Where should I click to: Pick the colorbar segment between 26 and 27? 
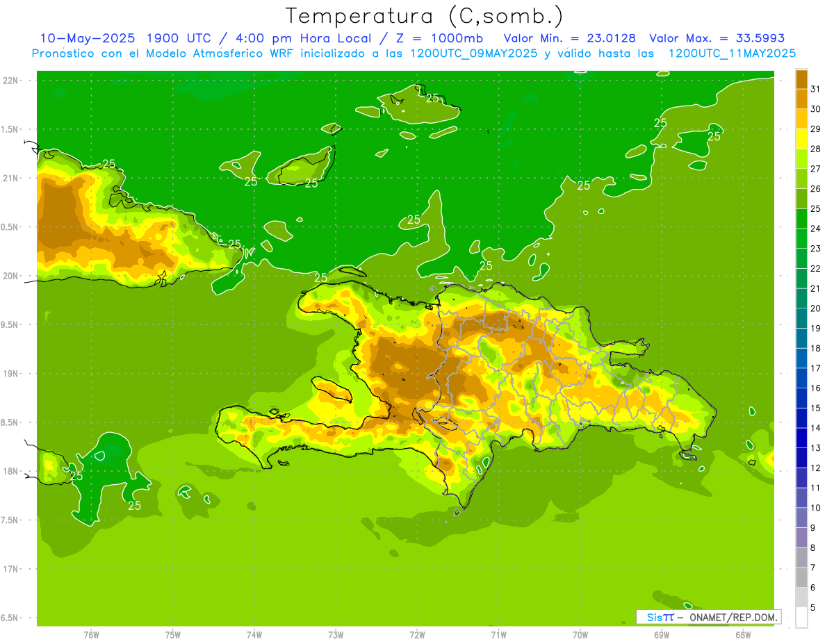[801, 179]
